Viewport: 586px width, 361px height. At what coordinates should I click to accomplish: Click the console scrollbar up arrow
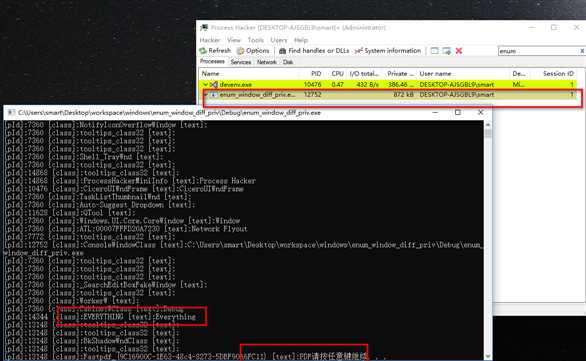pyautogui.click(x=488, y=124)
